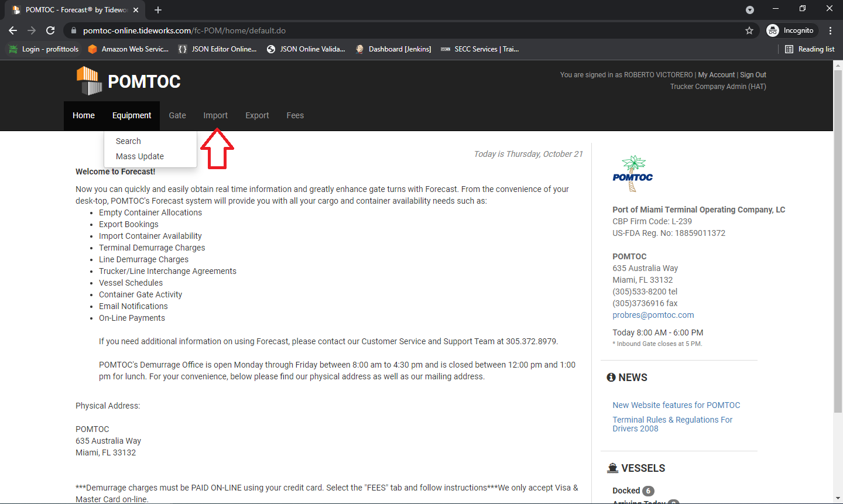Open New Website features for POMTOC
The height and width of the screenshot is (504, 843).
[676, 405]
